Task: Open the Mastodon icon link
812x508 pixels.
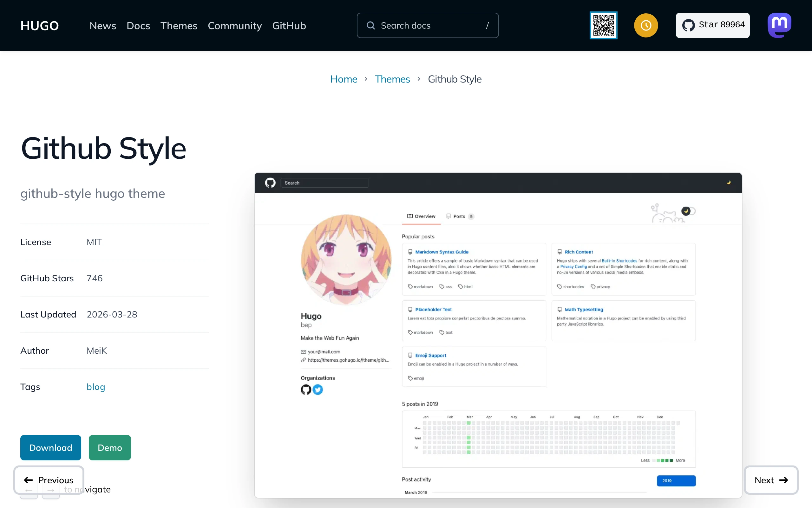Action: click(x=779, y=25)
